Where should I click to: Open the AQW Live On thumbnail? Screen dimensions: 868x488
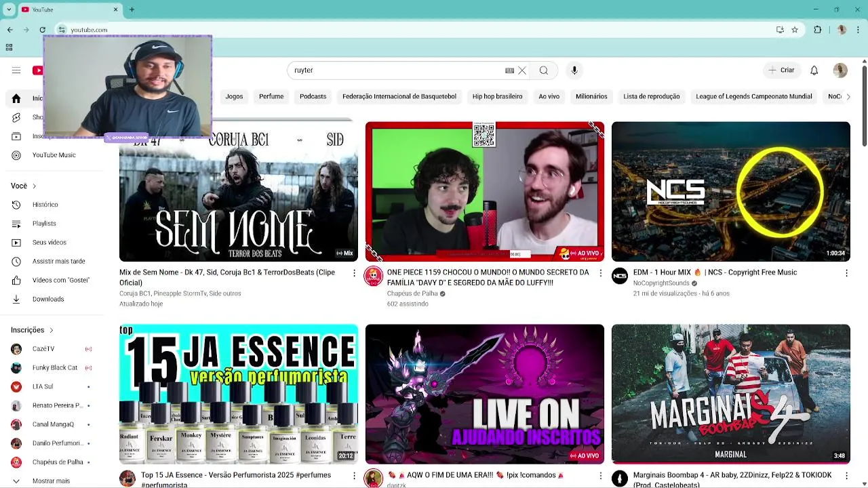[485, 394]
